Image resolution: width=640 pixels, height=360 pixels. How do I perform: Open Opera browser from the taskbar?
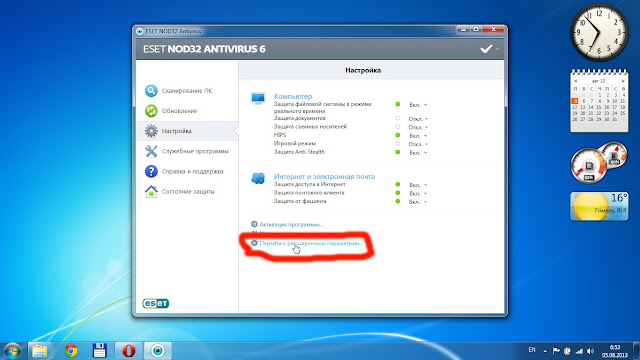pyautogui.click(x=129, y=351)
